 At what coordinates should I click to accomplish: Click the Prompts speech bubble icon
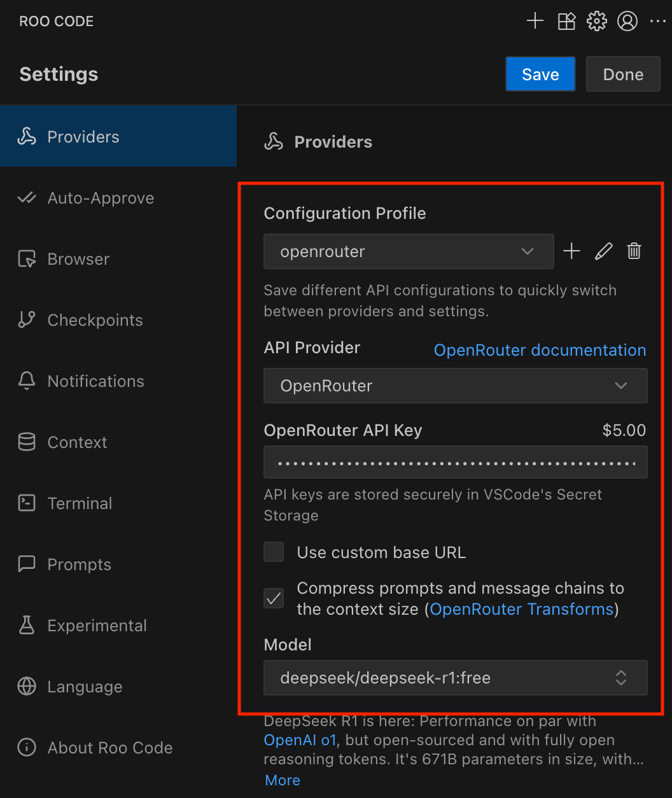[27, 564]
